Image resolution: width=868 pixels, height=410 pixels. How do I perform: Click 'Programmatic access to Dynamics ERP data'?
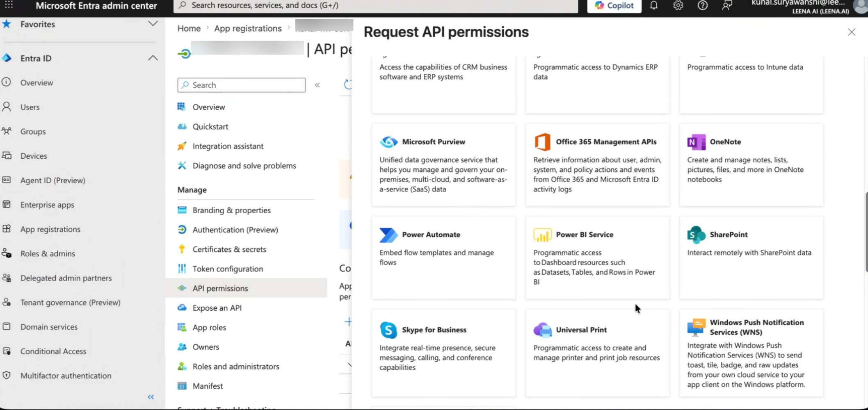coord(595,72)
